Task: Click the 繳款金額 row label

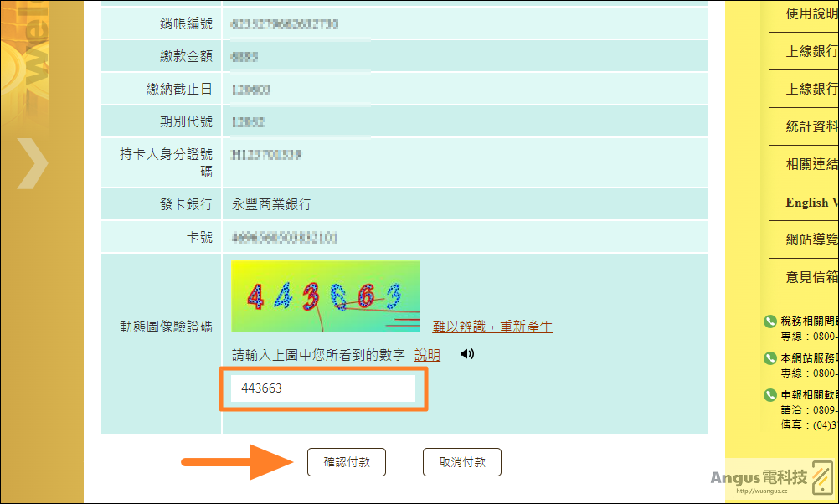Action: tap(186, 56)
